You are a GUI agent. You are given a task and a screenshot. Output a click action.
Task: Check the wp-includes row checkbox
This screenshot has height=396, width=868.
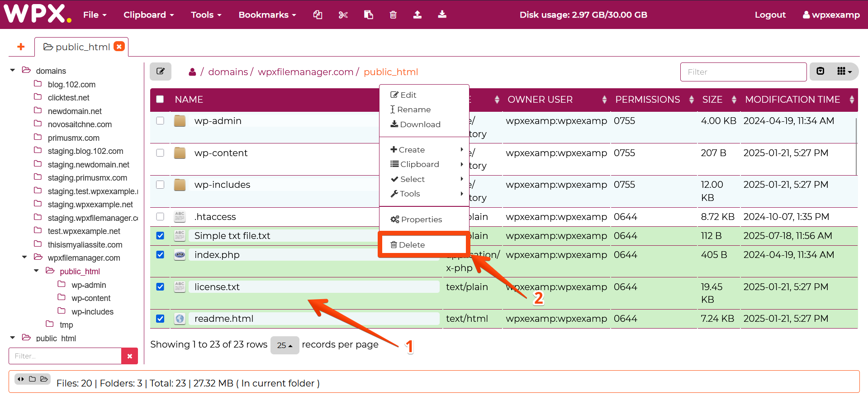click(160, 185)
